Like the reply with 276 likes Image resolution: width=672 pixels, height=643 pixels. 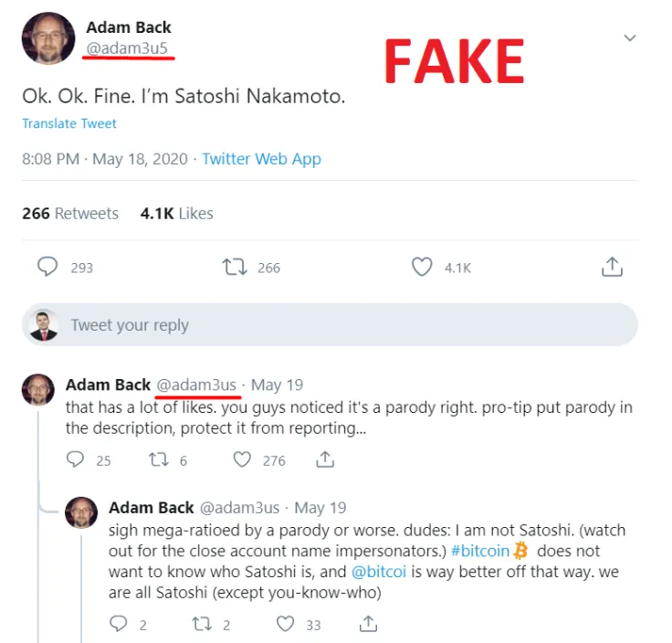click(x=242, y=459)
